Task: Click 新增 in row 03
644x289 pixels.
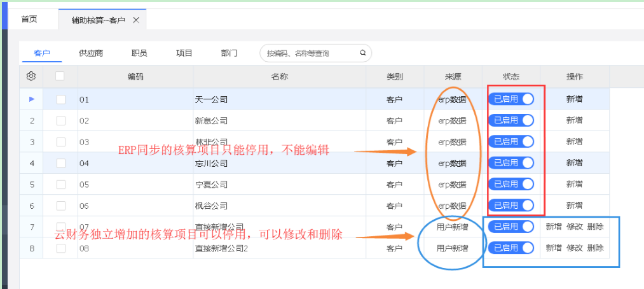Action: point(574,142)
